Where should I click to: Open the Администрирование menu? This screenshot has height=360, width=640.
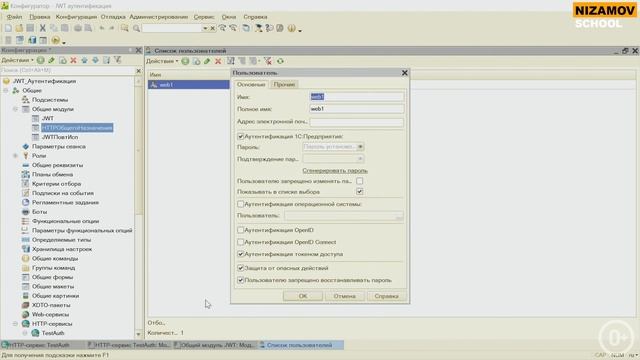[x=159, y=17]
